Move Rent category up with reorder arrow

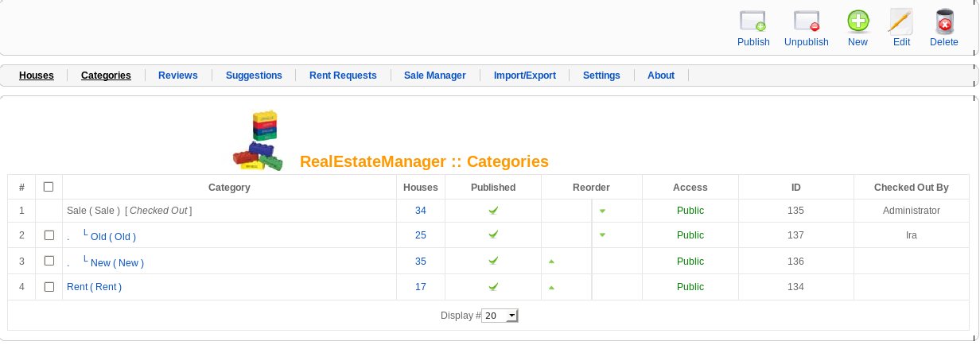(551, 287)
